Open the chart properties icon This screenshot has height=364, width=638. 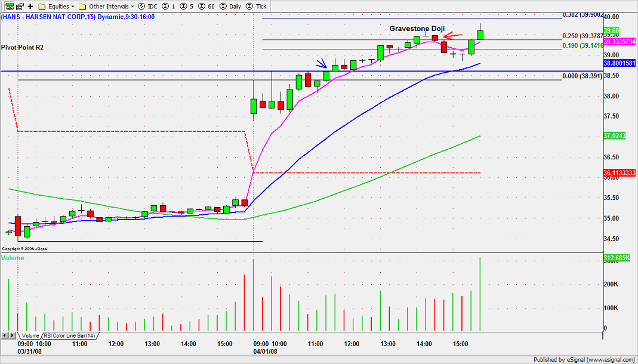point(20,7)
